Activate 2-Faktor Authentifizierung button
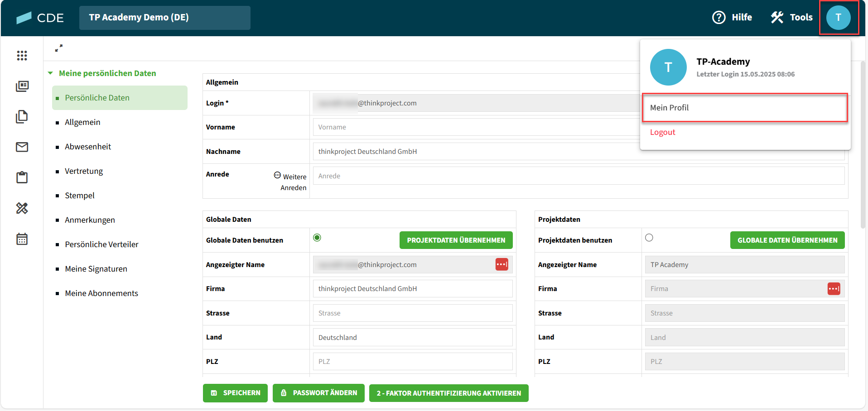The width and height of the screenshot is (868, 411). pos(449,393)
